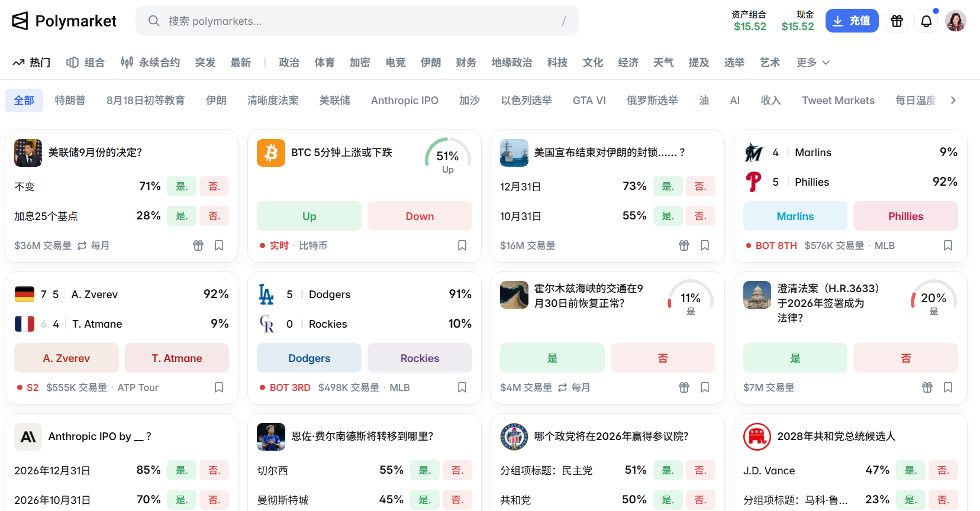Click gift icon on 美国宣布结束对伊朗的封锁 card
The width and height of the screenshot is (980, 511).
pos(684,245)
